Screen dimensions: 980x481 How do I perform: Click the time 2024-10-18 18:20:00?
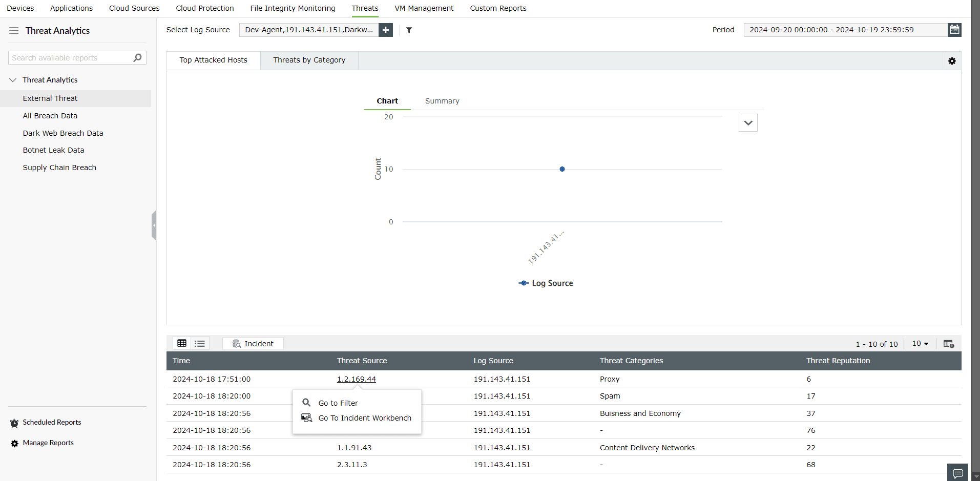(x=212, y=396)
